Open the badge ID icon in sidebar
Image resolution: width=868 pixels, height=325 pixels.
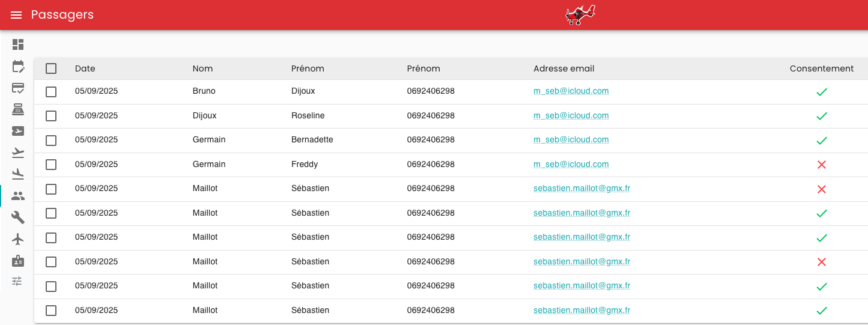[x=18, y=261]
